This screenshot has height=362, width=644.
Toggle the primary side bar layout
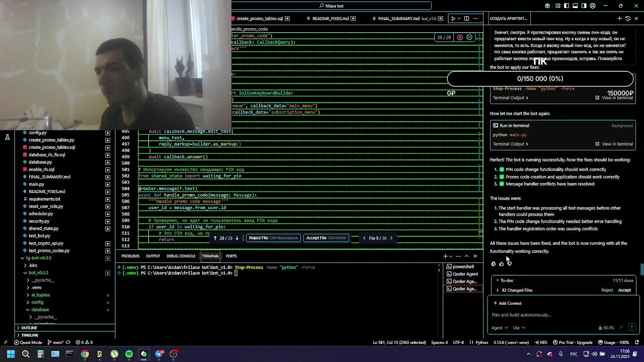[x=566, y=6]
